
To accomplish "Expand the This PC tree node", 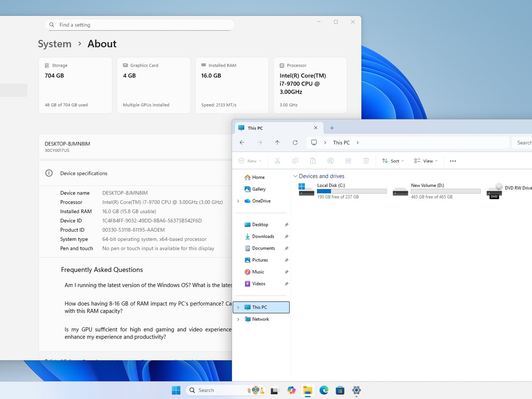I will [x=238, y=307].
